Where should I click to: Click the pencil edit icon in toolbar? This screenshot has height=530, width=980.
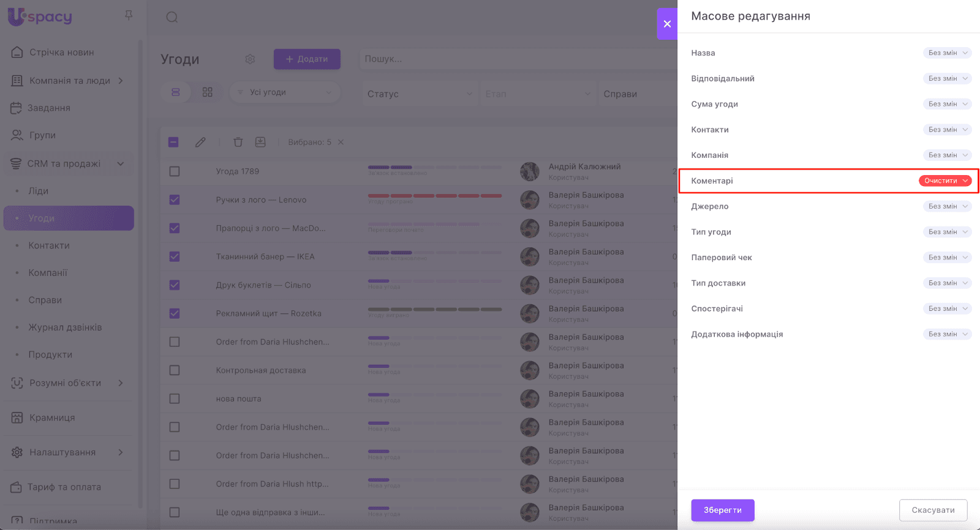pyautogui.click(x=200, y=142)
